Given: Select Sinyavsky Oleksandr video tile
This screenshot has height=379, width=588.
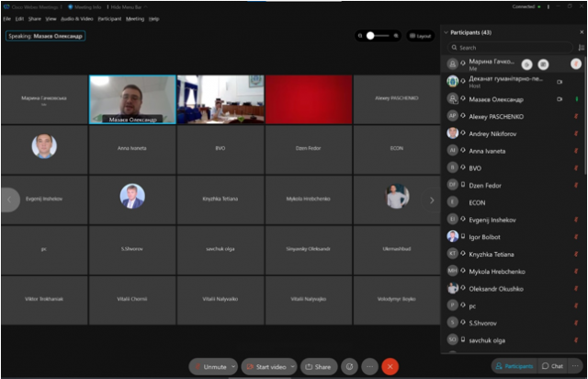Looking at the screenshot, I should point(309,250).
